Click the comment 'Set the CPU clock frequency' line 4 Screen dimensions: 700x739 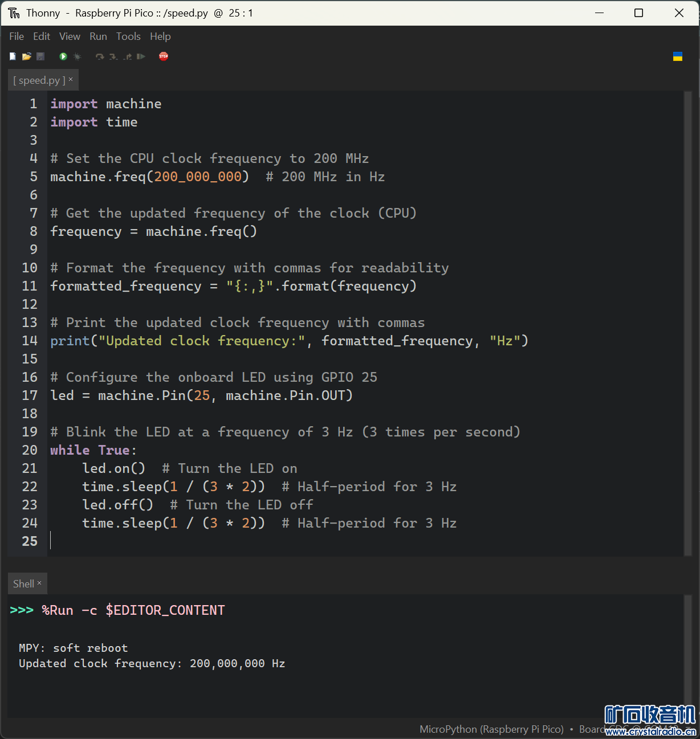tap(210, 158)
